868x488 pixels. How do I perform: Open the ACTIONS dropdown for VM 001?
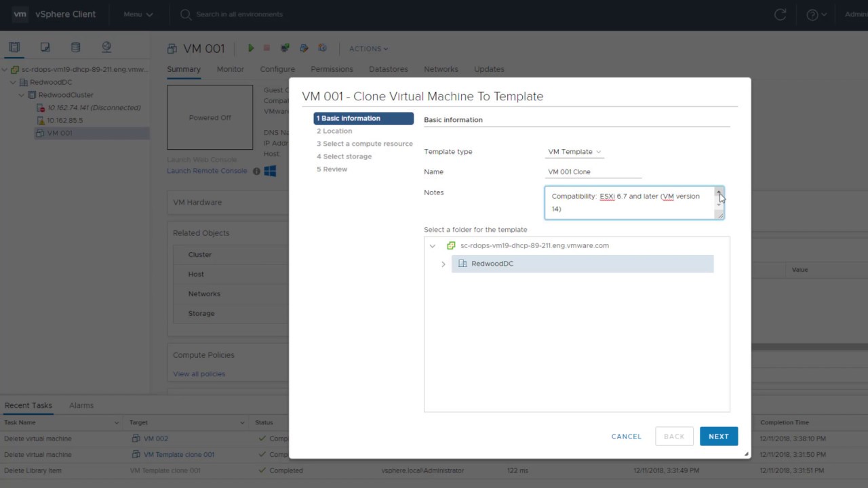click(368, 49)
